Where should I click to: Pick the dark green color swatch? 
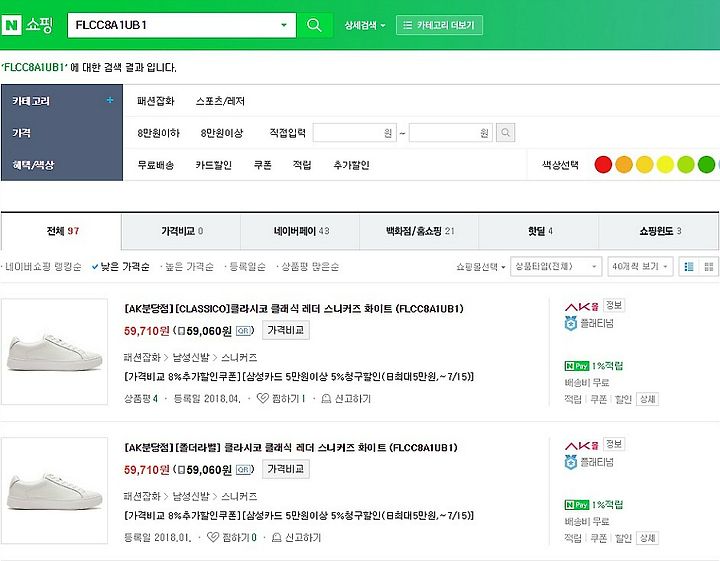(706, 164)
